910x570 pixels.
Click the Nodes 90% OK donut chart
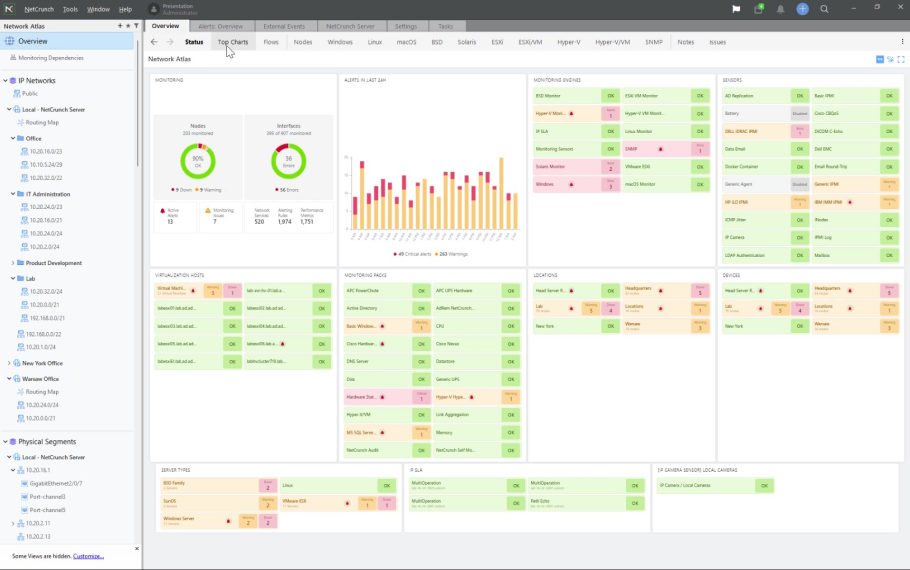click(x=198, y=161)
